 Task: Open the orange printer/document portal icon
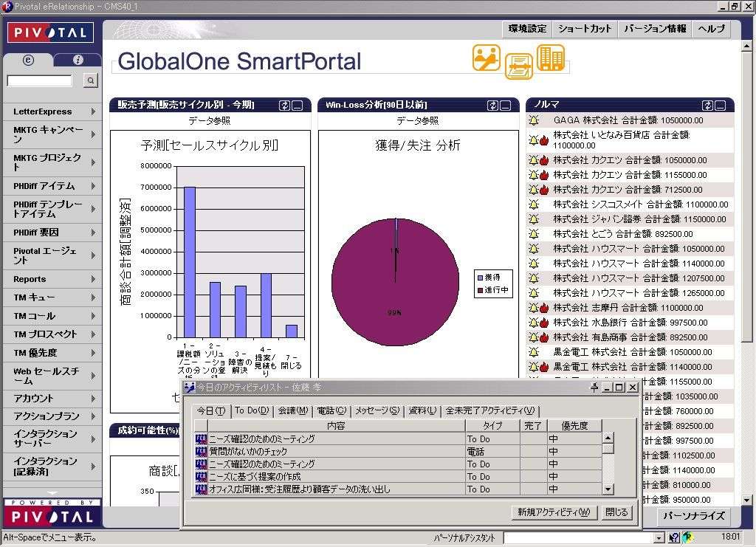click(519, 66)
